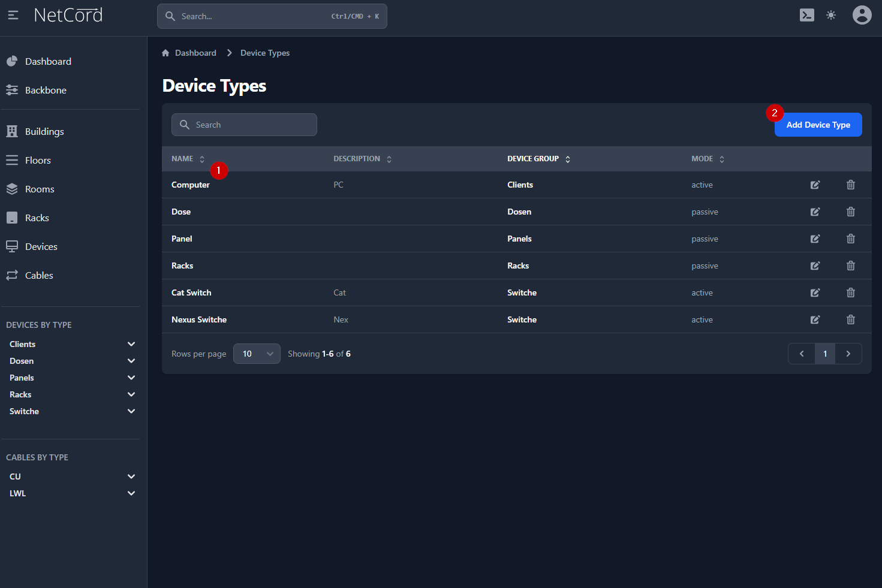This screenshot has width=882, height=588.
Task: Expand the Switche devices group
Action: point(131,411)
